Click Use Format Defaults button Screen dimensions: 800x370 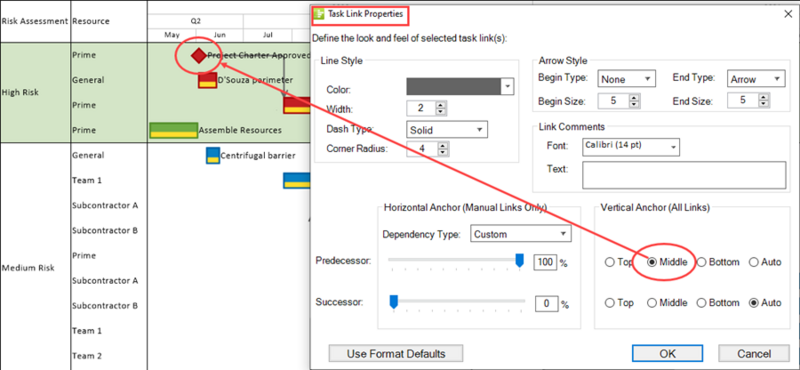[x=396, y=354]
